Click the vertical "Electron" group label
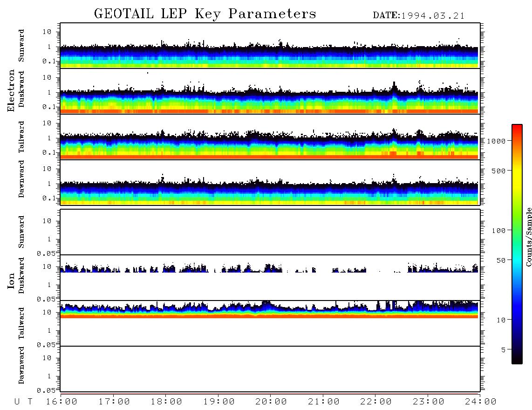 11,90
